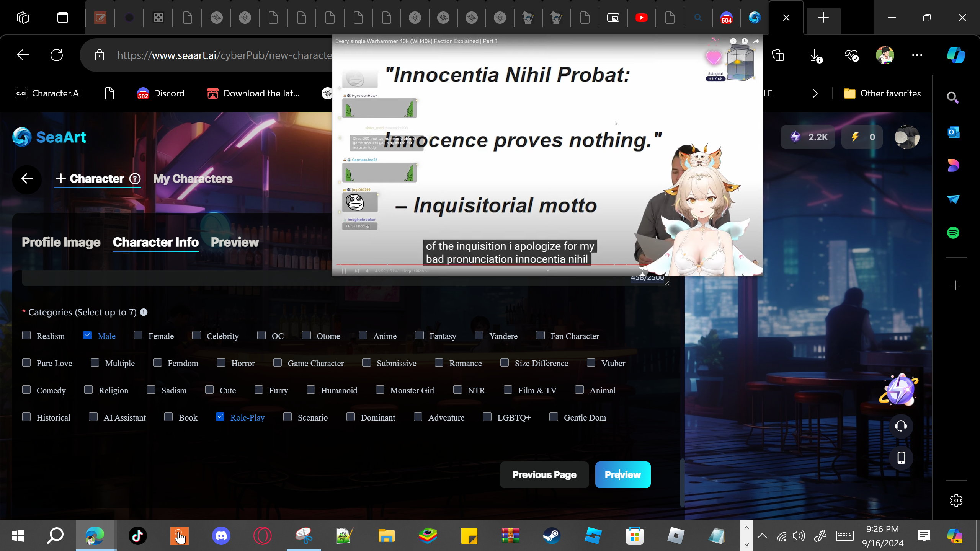Open Telegram in Edge sidebar
The image size is (980, 551).
click(953, 199)
